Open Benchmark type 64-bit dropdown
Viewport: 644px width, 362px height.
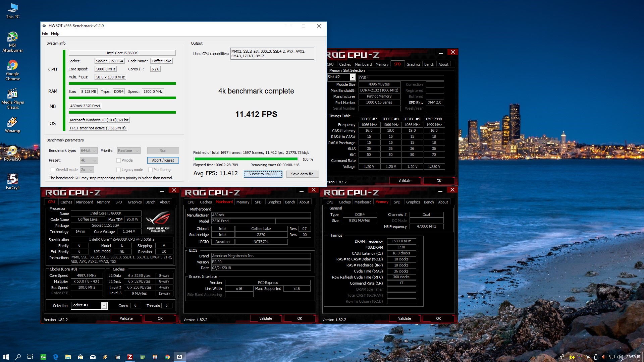[x=89, y=150]
